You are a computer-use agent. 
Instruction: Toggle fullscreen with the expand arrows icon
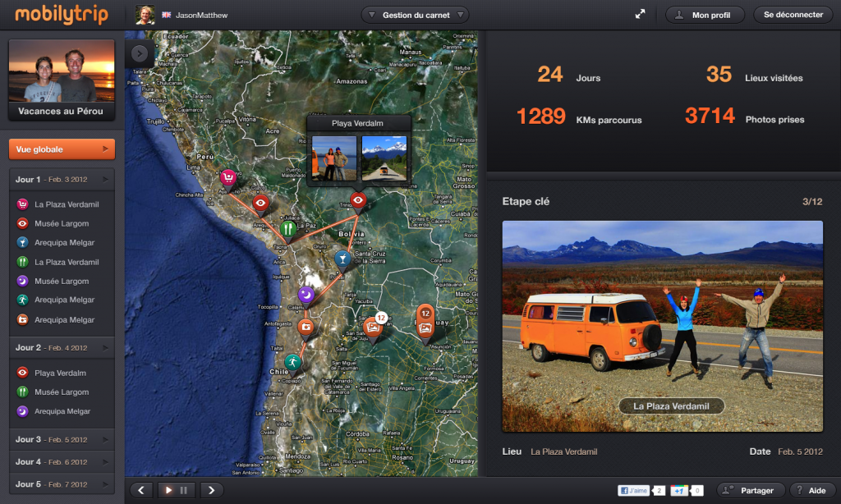[640, 15]
